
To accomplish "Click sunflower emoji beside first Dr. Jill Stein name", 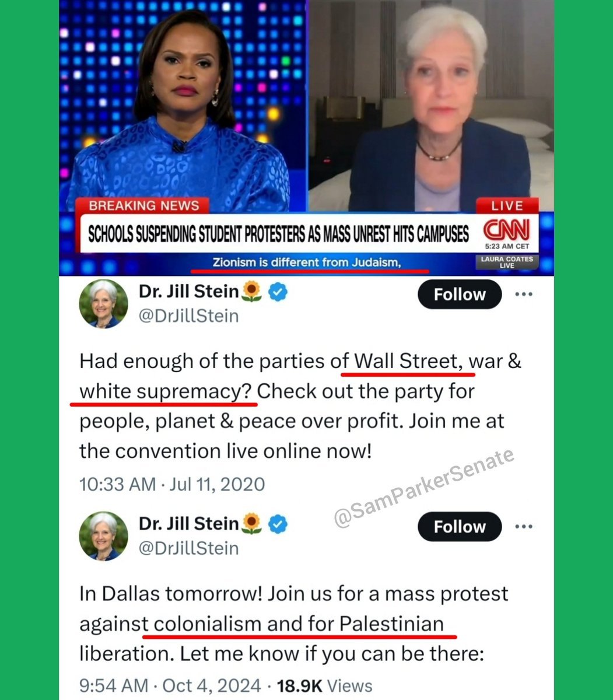I will (x=251, y=292).
